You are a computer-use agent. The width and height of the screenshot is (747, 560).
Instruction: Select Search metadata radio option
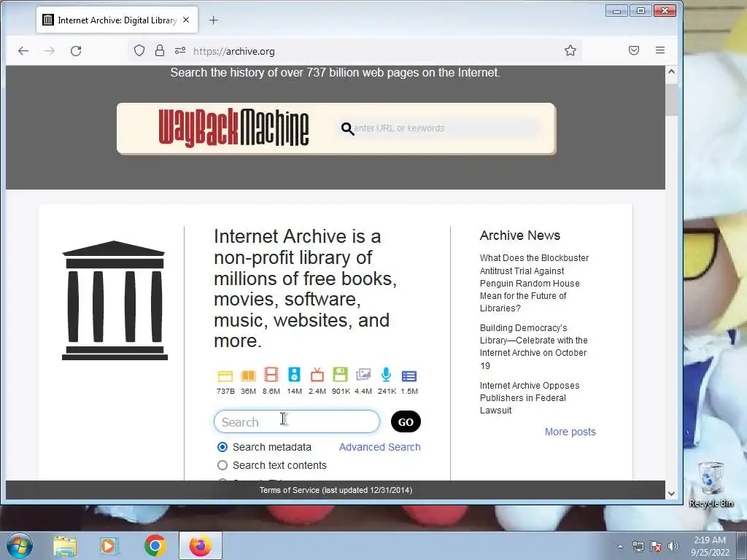(222, 447)
